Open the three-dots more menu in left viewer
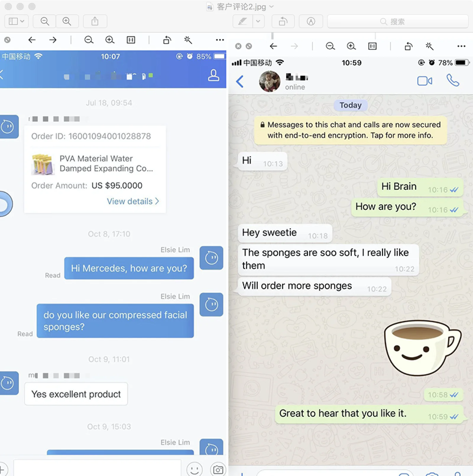The width and height of the screenshot is (473, 476). [x=220, y=40]
